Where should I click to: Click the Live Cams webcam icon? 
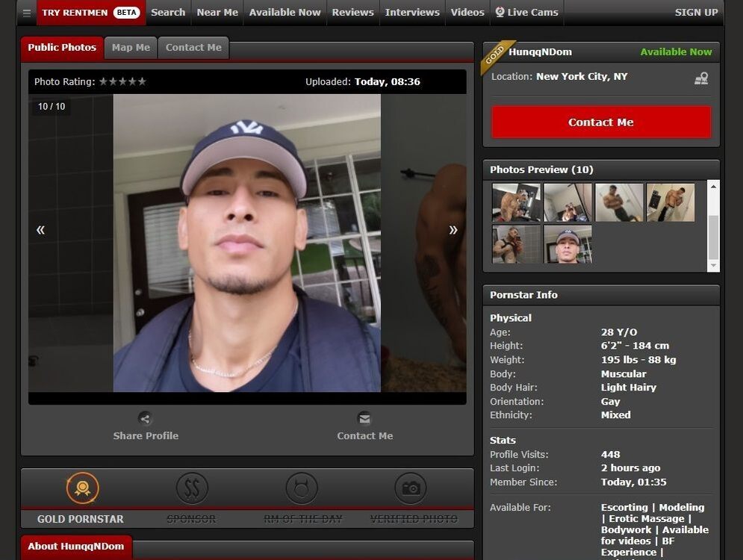pyautogui.click(x=500, y=12)
